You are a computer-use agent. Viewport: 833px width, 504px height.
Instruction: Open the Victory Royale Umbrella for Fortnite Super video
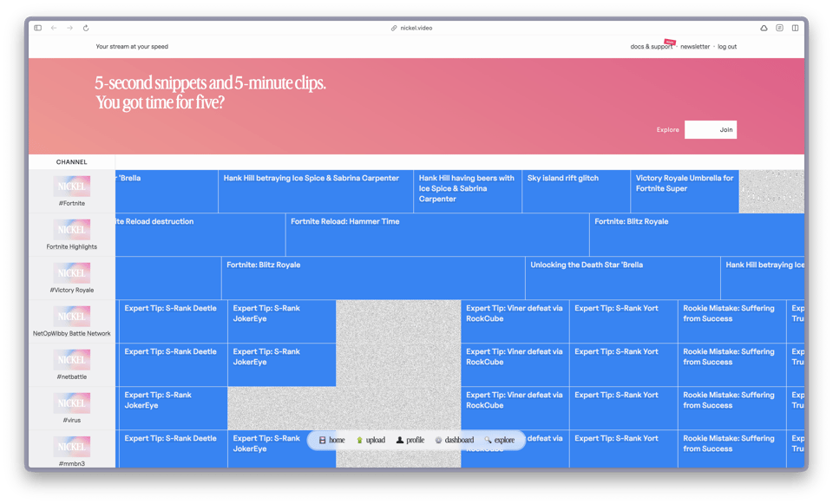coord(684,189)
